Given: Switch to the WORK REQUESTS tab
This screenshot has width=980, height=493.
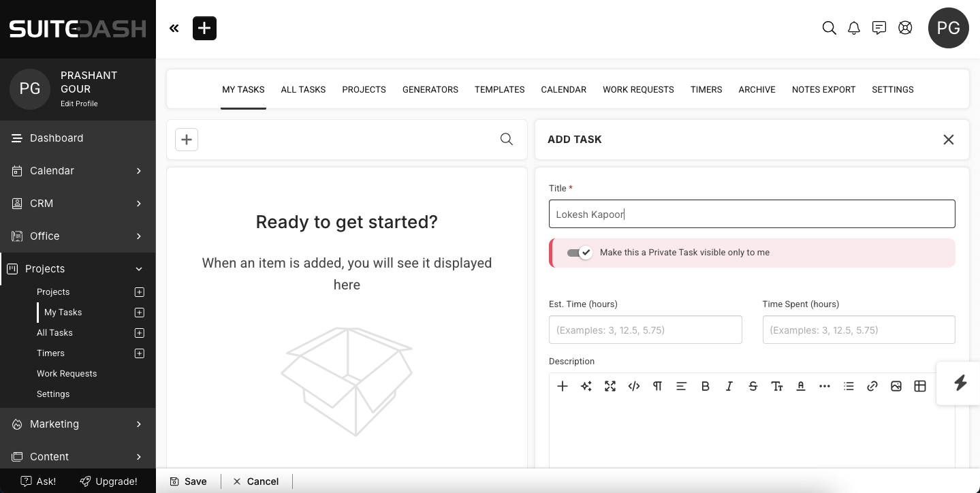Looking at the screenshot, I should (638, 89).
